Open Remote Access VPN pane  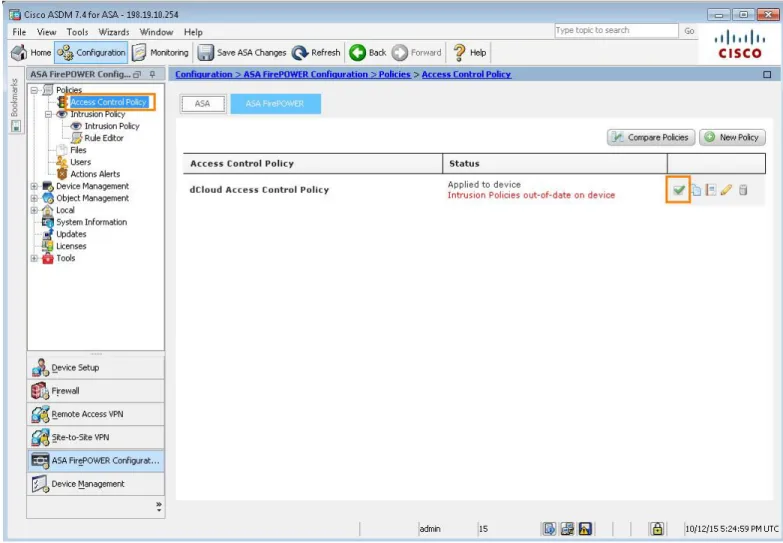coord(95,414)
